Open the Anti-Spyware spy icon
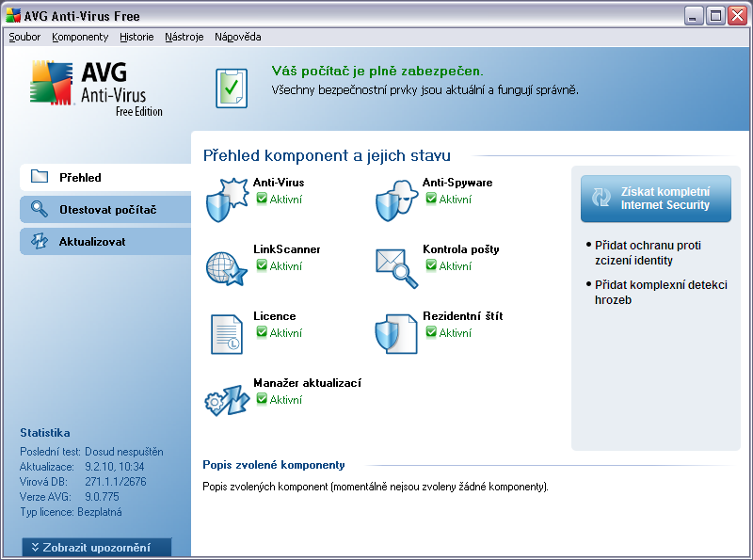The height and width of the screenshot is (560, 753). (396, 200)
